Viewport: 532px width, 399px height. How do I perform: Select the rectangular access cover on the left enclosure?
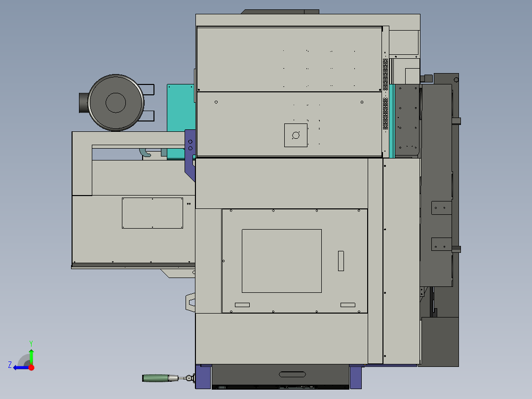[152, 213]
